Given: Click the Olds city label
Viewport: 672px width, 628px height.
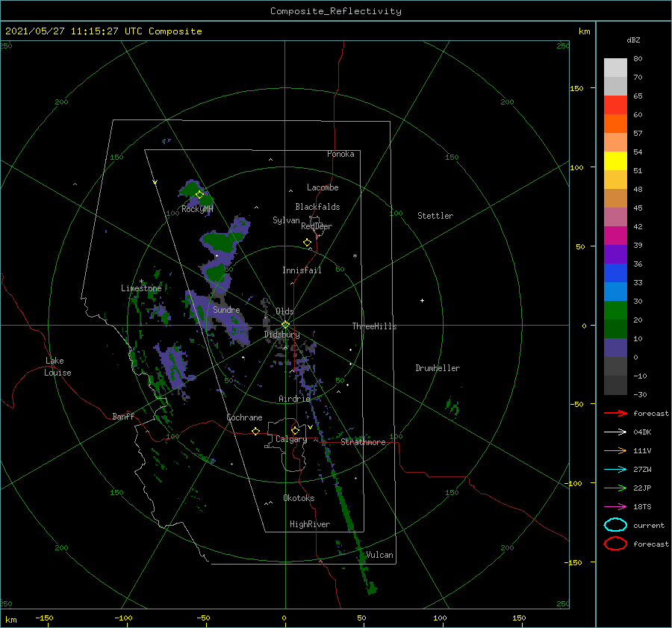Looking at the screenshot, I should [x=284, y=311].
